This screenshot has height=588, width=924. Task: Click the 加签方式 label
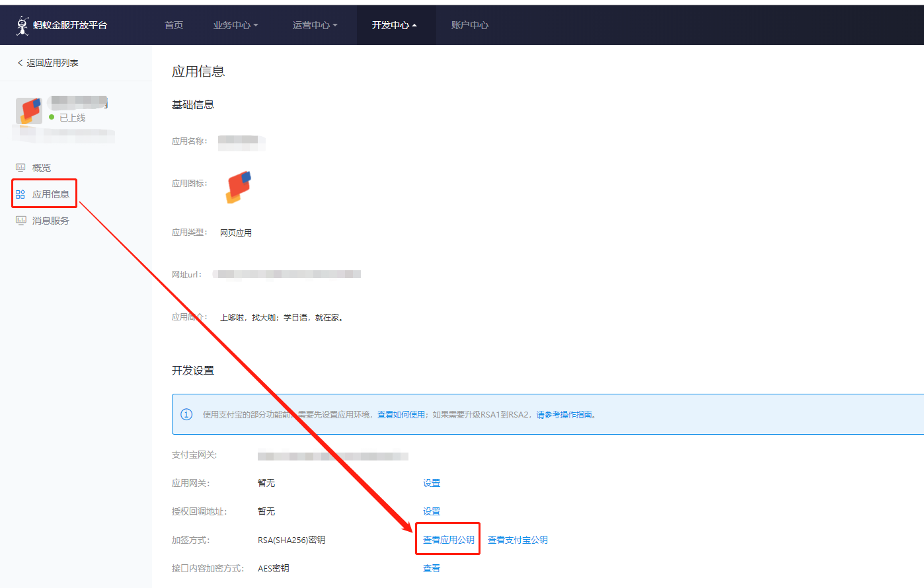pos(190,540)
